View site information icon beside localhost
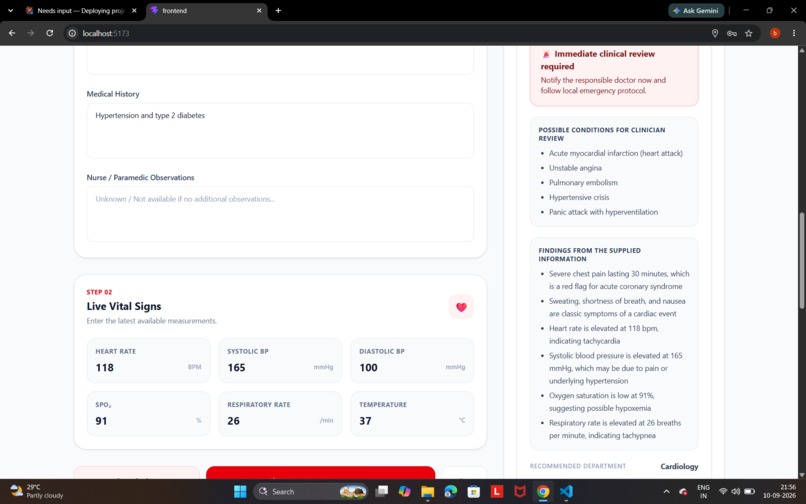Viewport: 806px width, 504px height. point(72,33)
